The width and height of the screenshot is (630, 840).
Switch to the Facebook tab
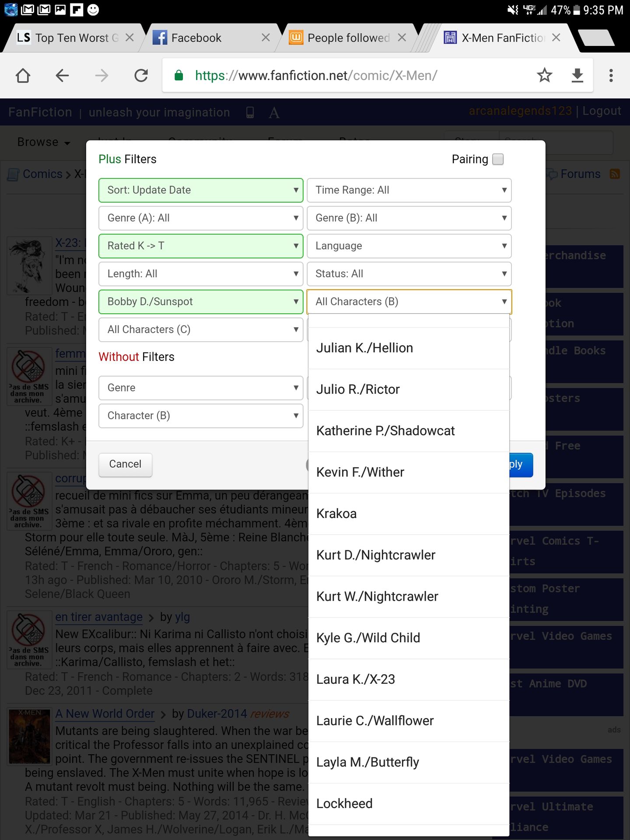210,38
